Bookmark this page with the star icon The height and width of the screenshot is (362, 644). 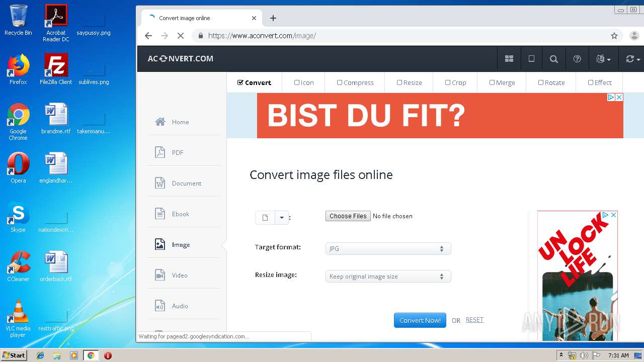pyautogui.click(x=614, y=36)
